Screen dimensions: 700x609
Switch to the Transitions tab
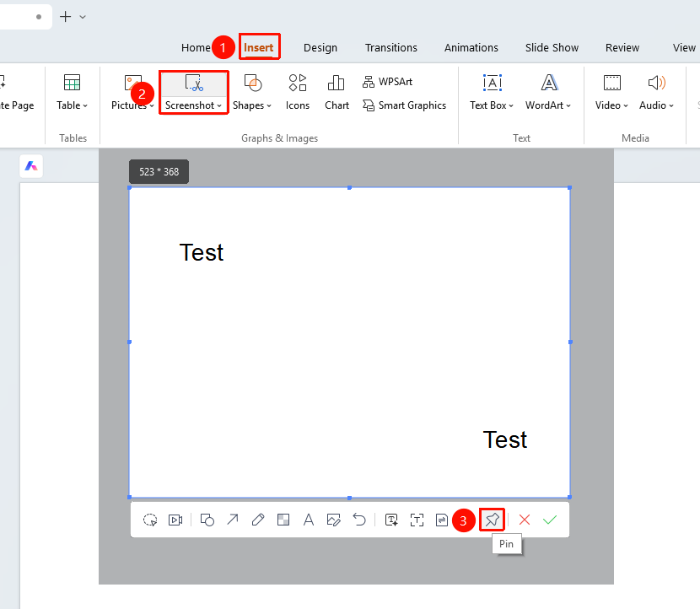[391, 48]
